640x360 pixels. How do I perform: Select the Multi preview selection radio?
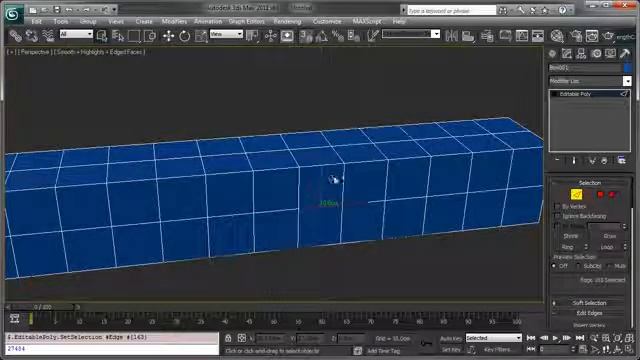coord(609,266)
